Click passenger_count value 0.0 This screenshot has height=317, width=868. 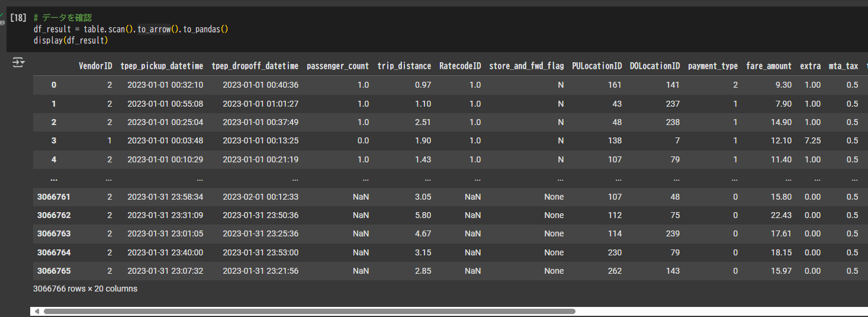[x=363, y=141]
